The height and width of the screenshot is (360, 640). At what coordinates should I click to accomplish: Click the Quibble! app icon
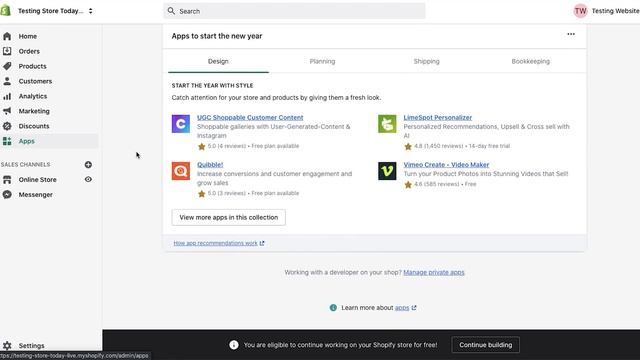pos(181,171)
